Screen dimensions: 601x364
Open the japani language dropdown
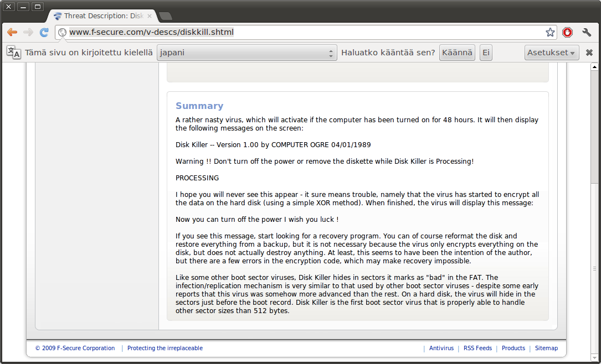pyautogui.click(x=246, y=53)
